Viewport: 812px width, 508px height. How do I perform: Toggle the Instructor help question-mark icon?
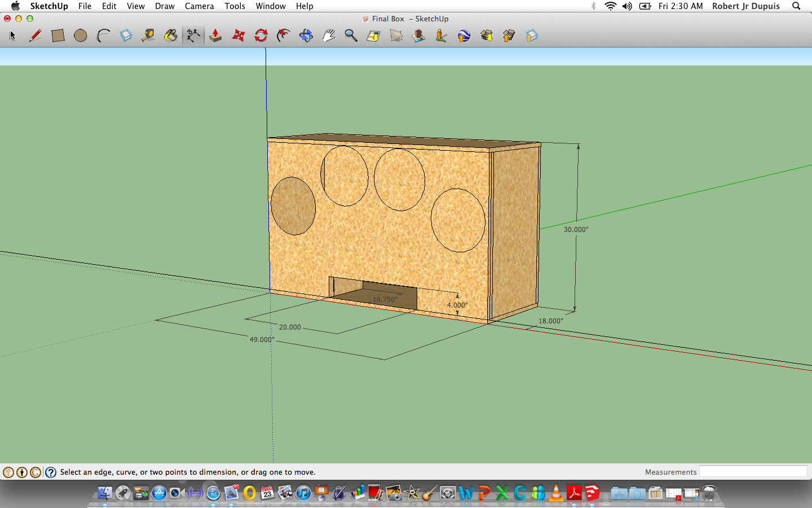(x=51, y=472)
